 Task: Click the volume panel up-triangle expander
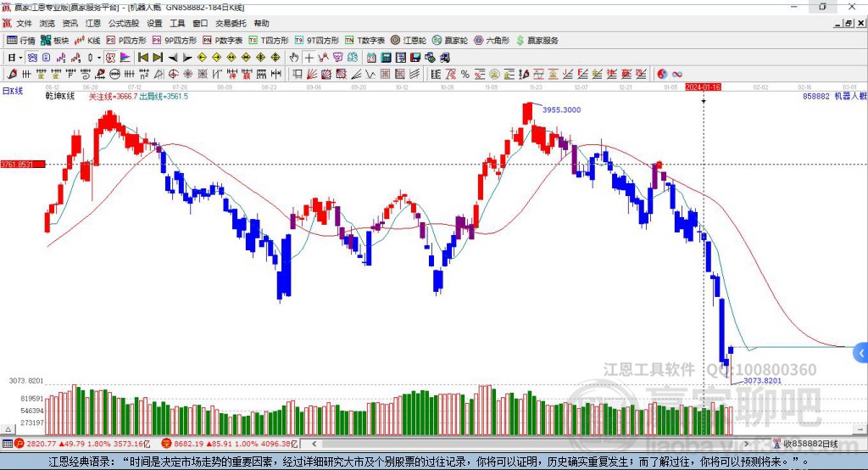(8, 429)
